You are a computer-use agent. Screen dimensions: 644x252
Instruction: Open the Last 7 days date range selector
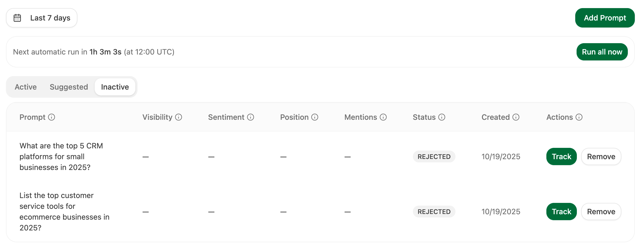point(42,18)
